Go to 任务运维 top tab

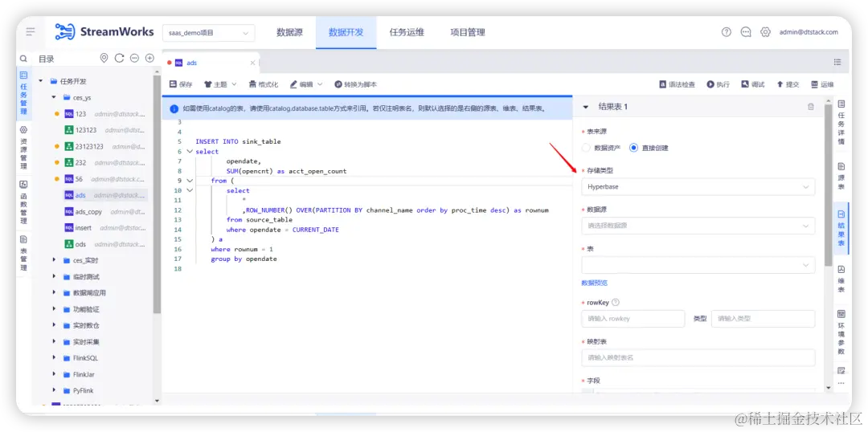pos(407,32)
